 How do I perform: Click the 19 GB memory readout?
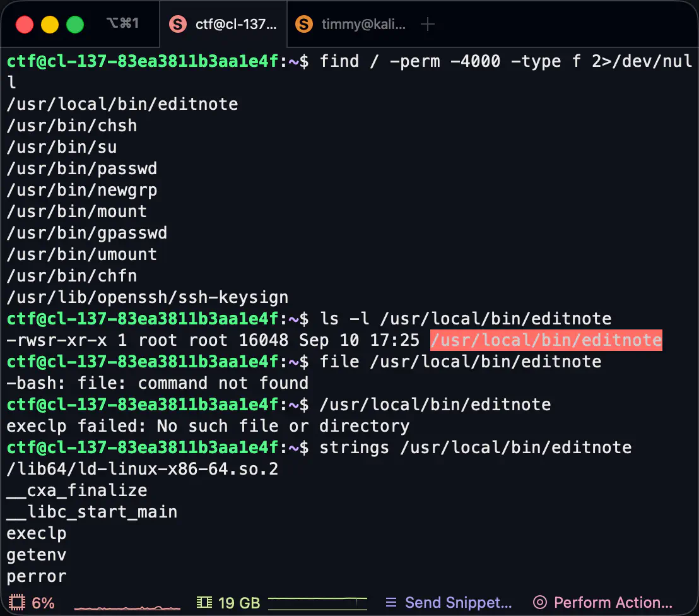click(x=239, y=603)
